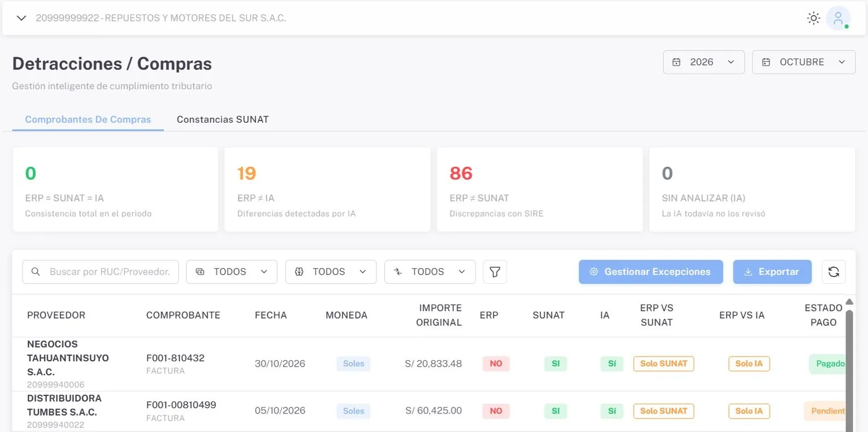
Task: Click the ERP VS SUNAT column header
Action: 657,315
